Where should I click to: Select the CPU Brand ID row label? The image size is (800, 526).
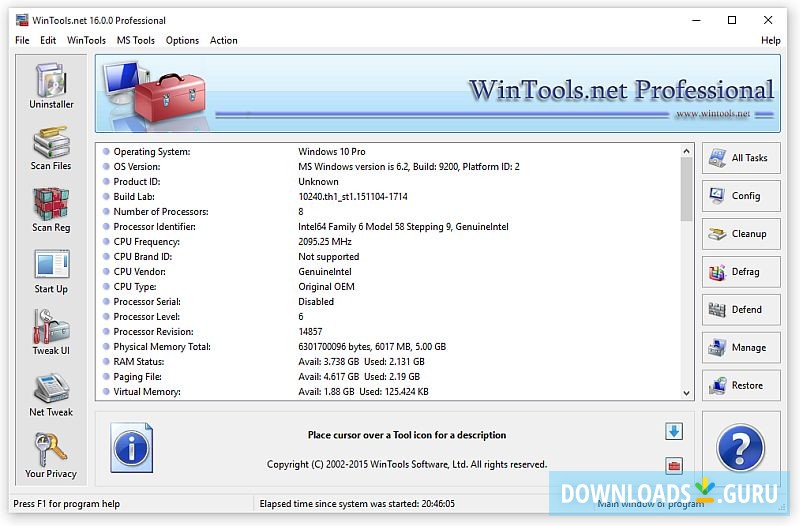(143, 257)
